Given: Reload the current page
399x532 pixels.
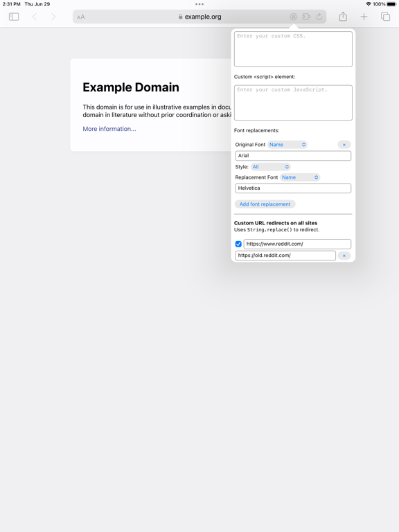Looking at the screenshot, I should pos(319,17).
